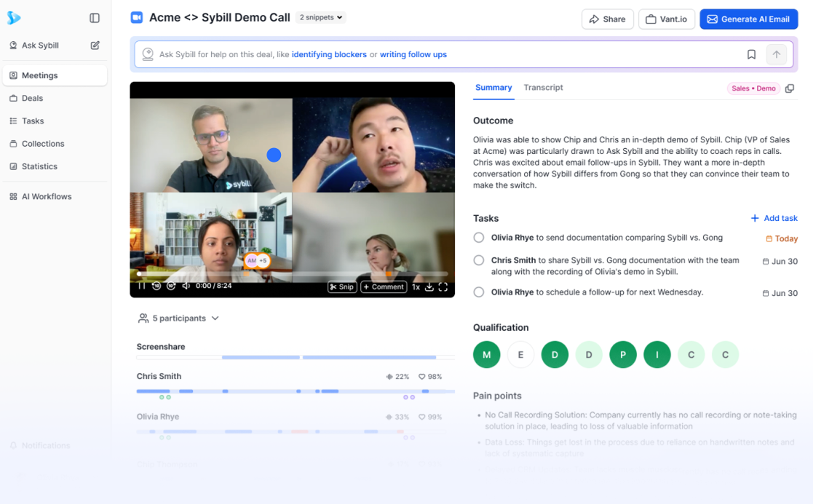Click the video progress bar
The image size is (813, 504).
[292, 273]
